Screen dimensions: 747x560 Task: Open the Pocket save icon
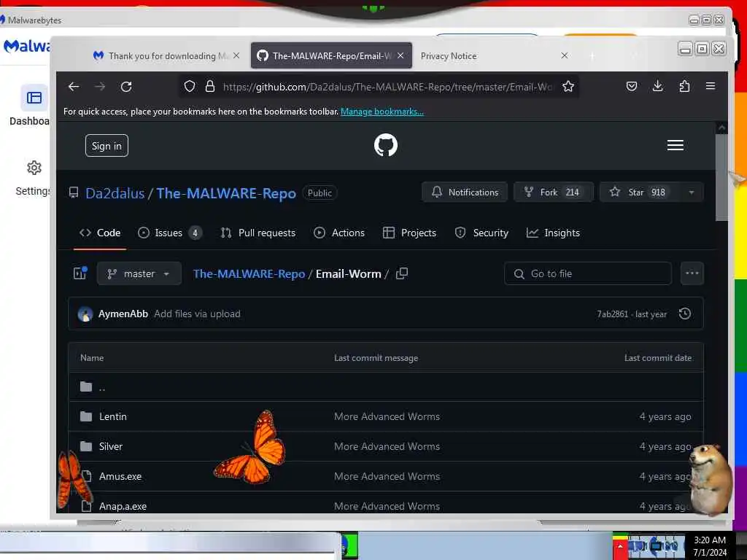pos(632,86)
